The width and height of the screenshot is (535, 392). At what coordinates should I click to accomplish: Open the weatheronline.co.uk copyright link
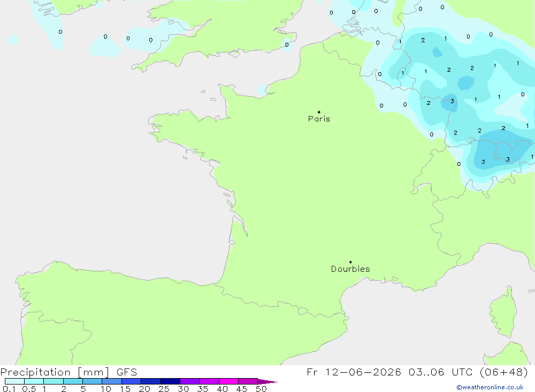(x=490, y=387)
